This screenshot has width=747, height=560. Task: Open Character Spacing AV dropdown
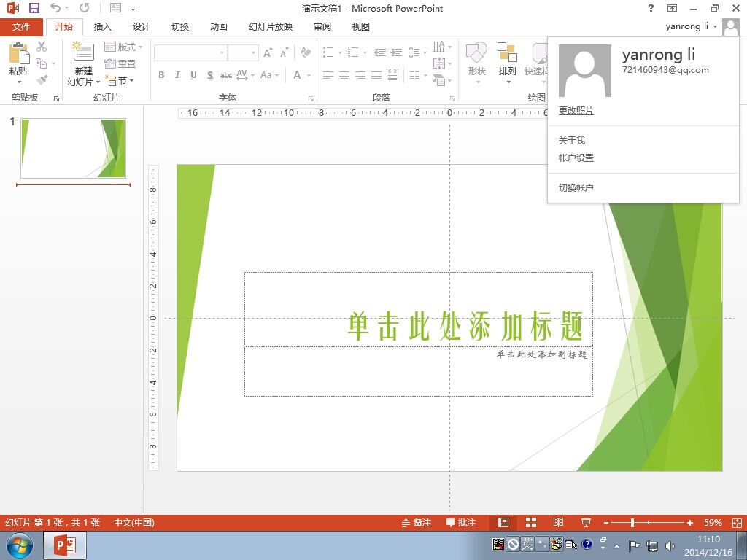tap(245, 75)
